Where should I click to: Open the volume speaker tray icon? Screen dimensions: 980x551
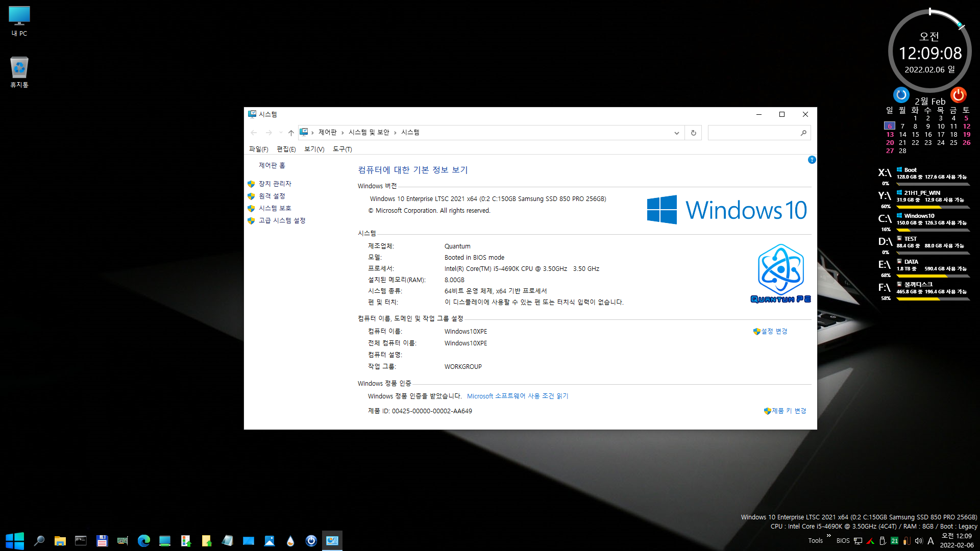919,541
